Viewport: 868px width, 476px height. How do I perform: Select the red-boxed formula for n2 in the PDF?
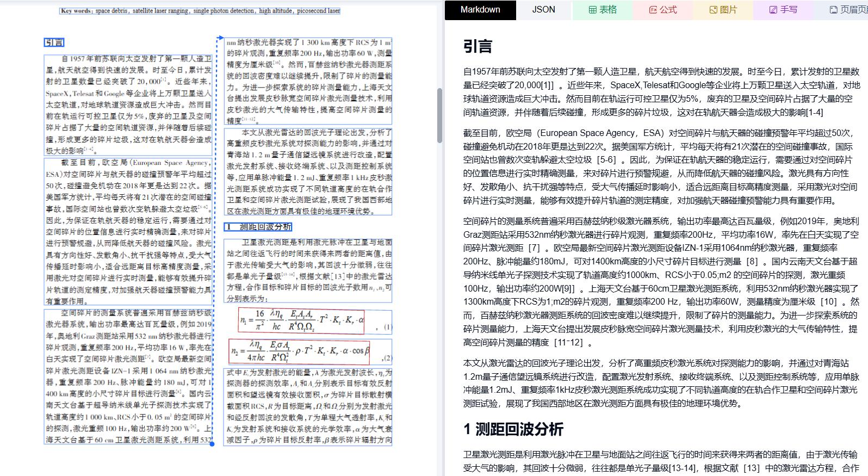300,351
